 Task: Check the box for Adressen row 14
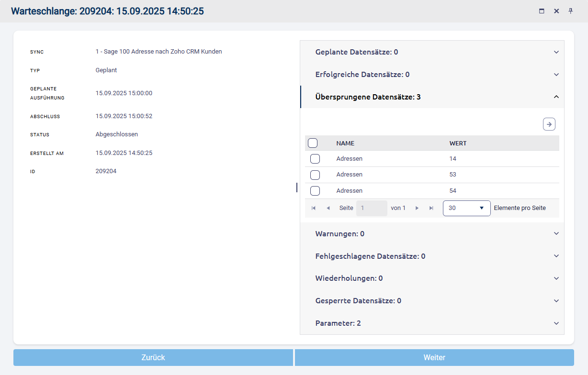coord(315,159)
